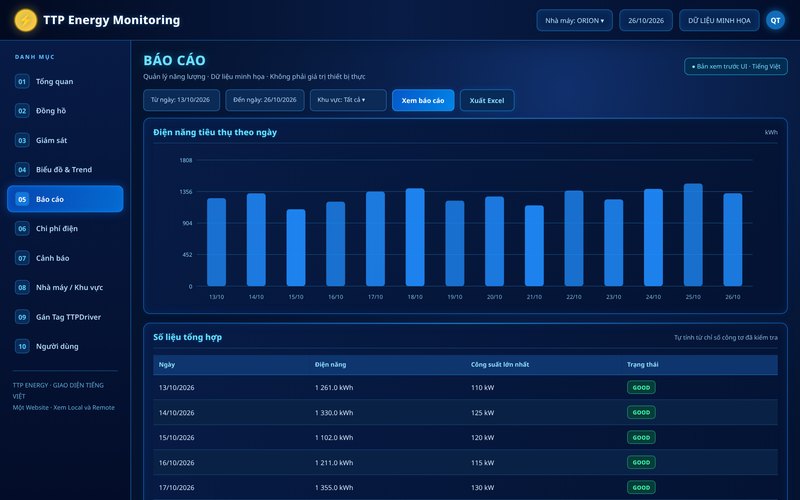Open Biểu đồ & Trend page

65,170
